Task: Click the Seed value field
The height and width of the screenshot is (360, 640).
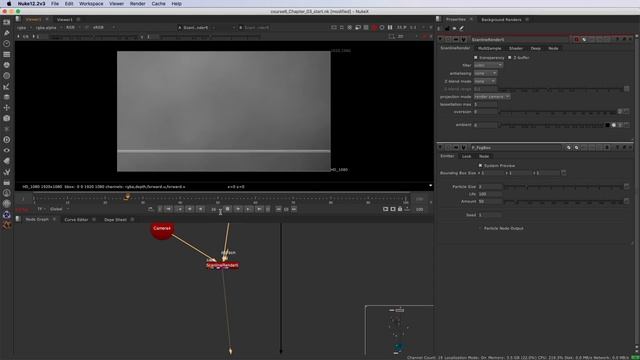Action: [490, 215]
